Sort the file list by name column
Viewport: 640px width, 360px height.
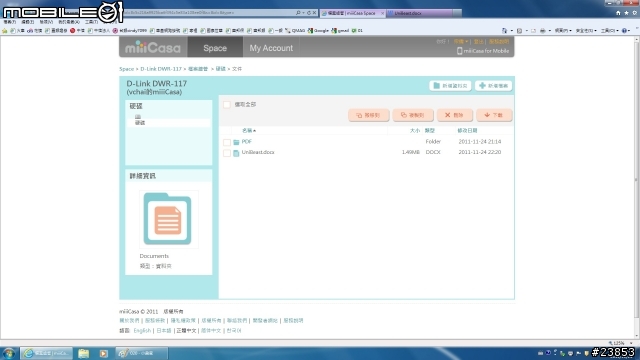point(249,131)
